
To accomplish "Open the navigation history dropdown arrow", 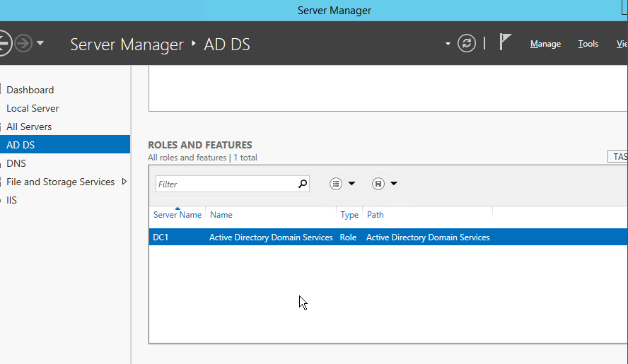I will point(40,43).
